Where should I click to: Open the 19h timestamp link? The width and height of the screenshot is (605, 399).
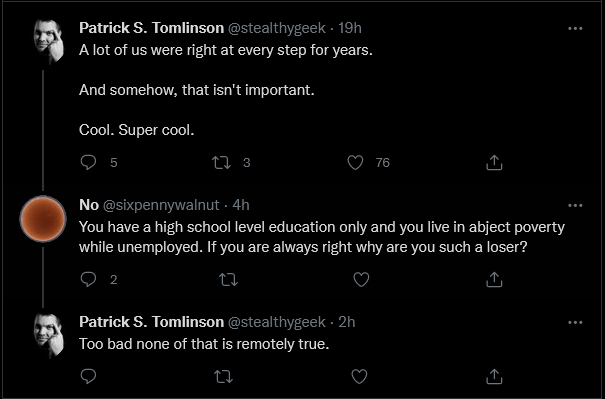(350, 28)
